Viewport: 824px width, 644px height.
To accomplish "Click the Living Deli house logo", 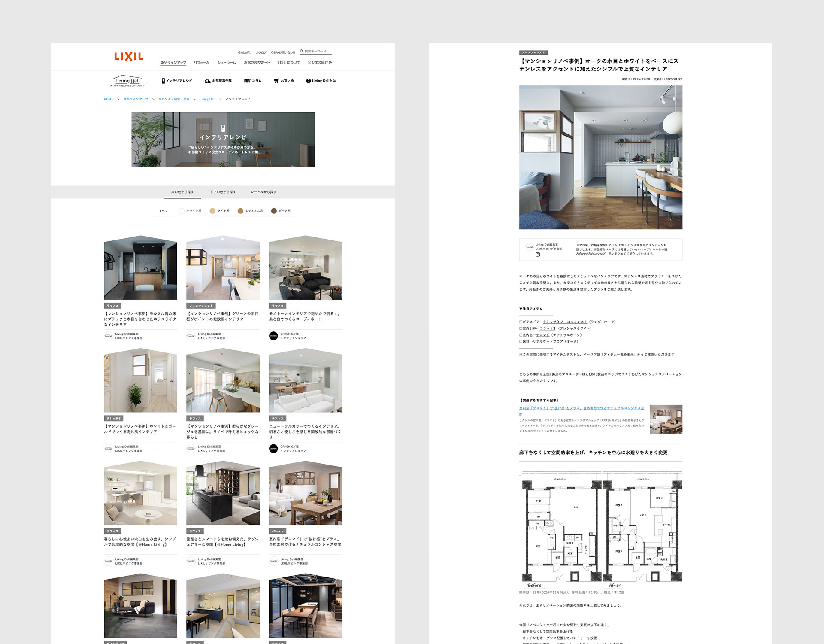I will 127,81.
